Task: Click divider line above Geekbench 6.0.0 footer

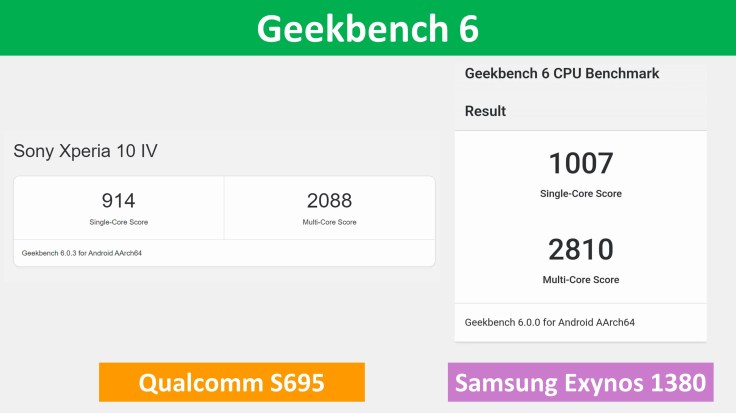Action: pos(581,304)
